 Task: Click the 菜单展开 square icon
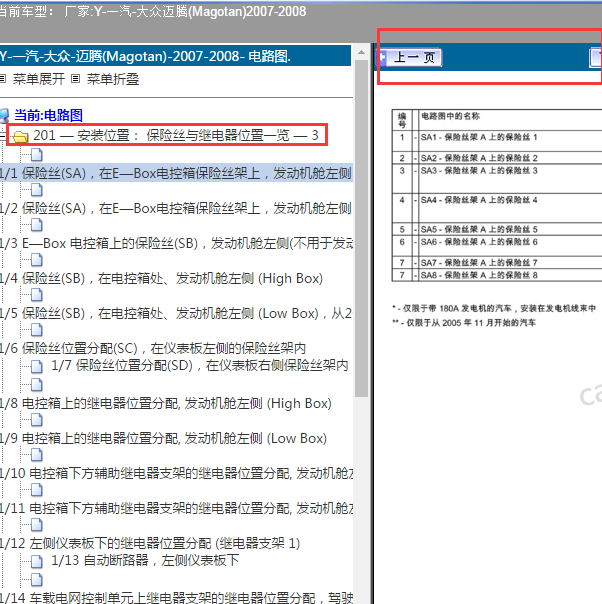pyautogui.click(x=3, y=79)
